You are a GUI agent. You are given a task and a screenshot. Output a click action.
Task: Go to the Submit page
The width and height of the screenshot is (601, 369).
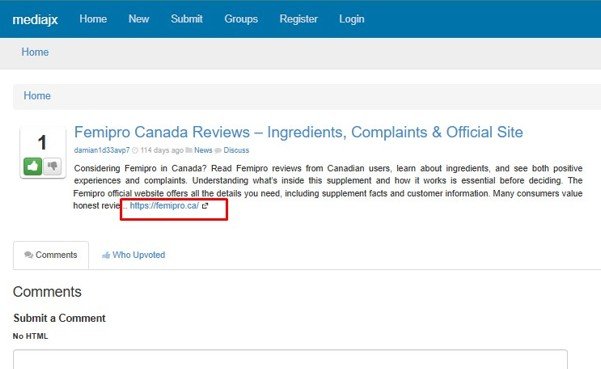pos(187,19)
